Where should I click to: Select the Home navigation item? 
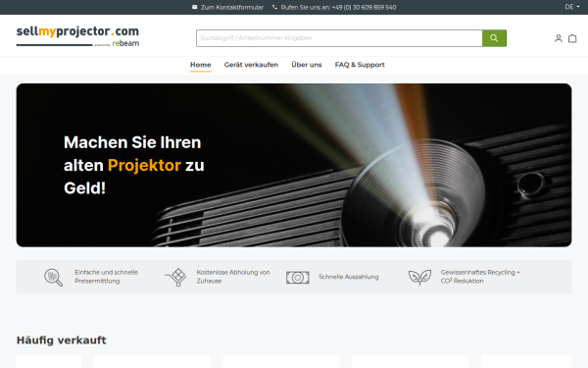tap(200, 65)
